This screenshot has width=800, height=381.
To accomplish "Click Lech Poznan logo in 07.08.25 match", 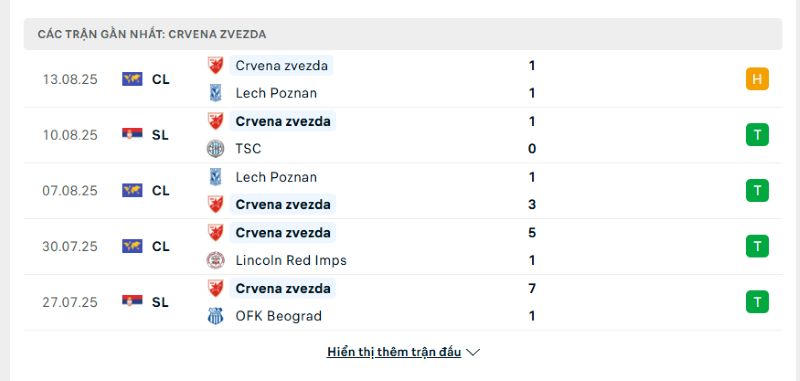I will click(x=215, y=177).
